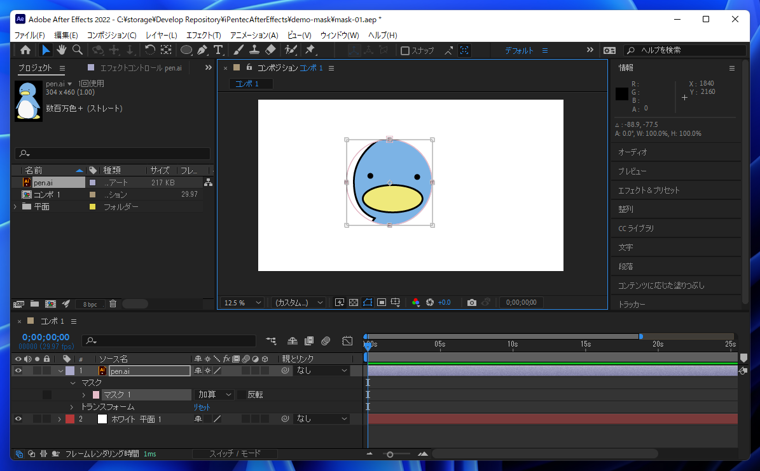
Task: Open show channel color management icon
Action: (415, 302)
